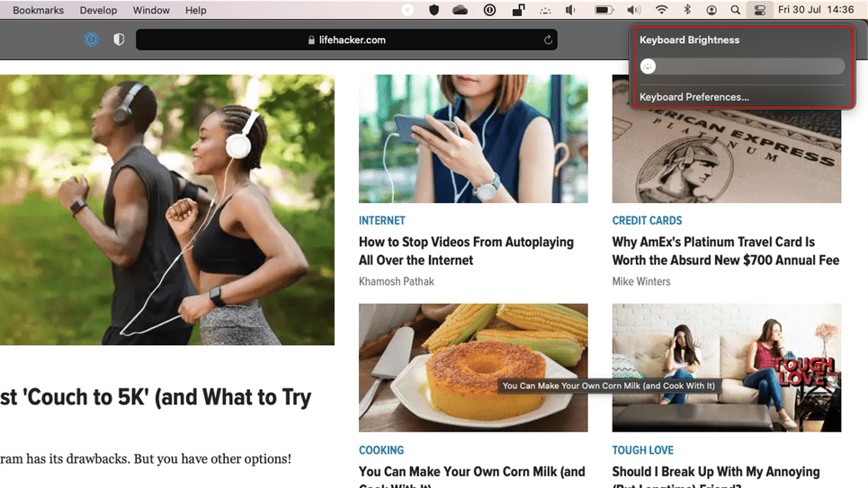
Task: Open Keyboard Preferences from the popup
Action: [x=694, y=97]
